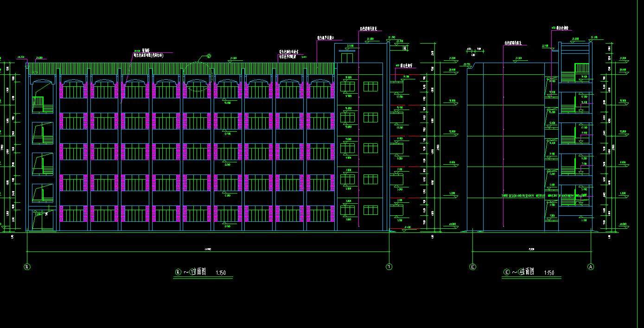Click the white annotation text above roof center-left
644x328 pixels.
pos(148,54)
